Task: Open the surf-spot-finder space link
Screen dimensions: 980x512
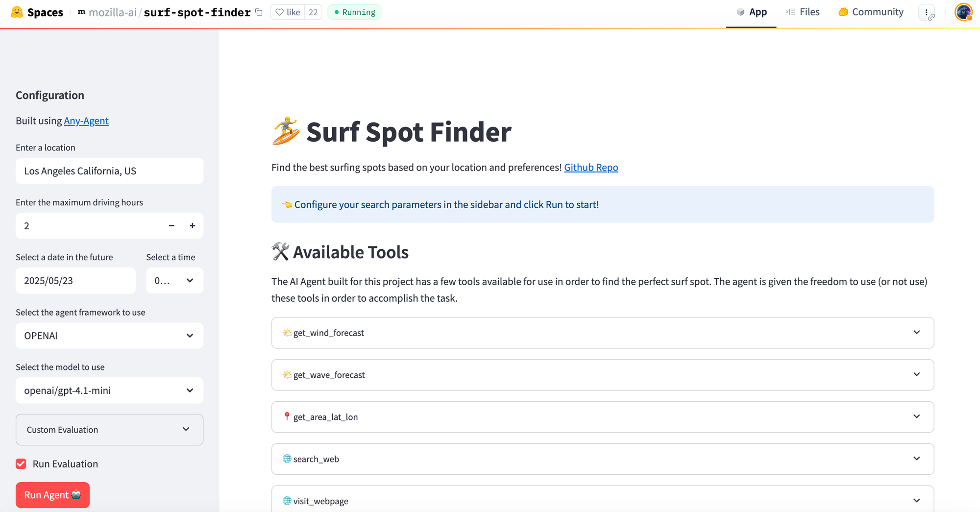Action: [x=197, y=12]
